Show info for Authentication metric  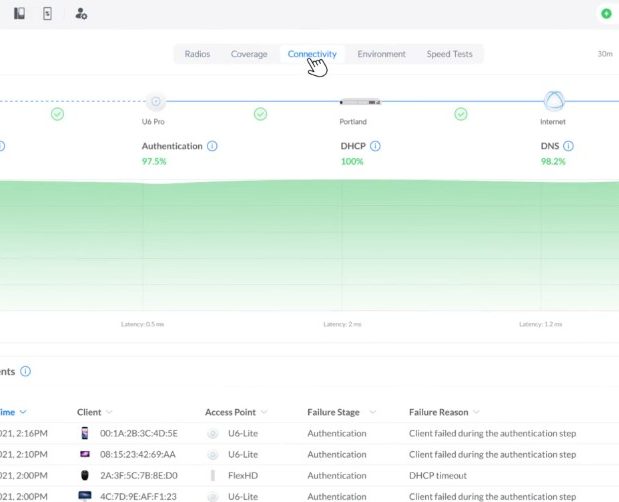pos(212,146)
